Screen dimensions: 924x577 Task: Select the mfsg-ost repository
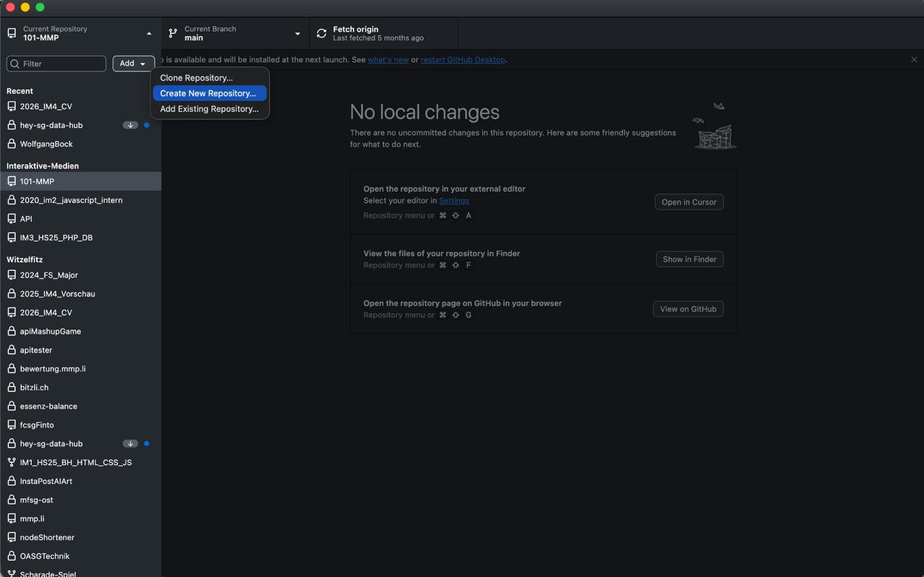(x=81, y=500)
